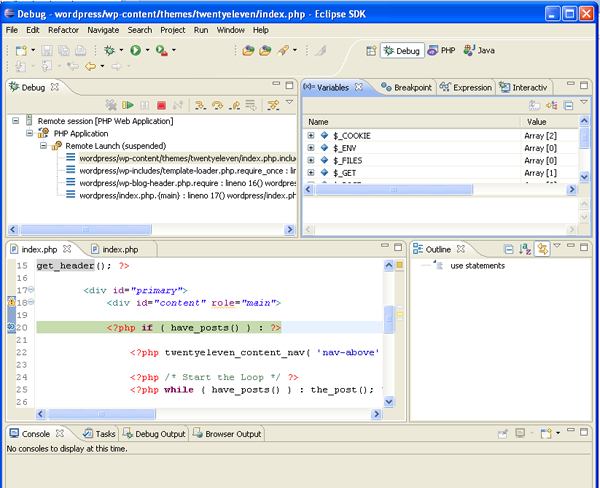Open the Refactor menu
The height and width of the screenshot is (488, 600).
click(63, 30)
